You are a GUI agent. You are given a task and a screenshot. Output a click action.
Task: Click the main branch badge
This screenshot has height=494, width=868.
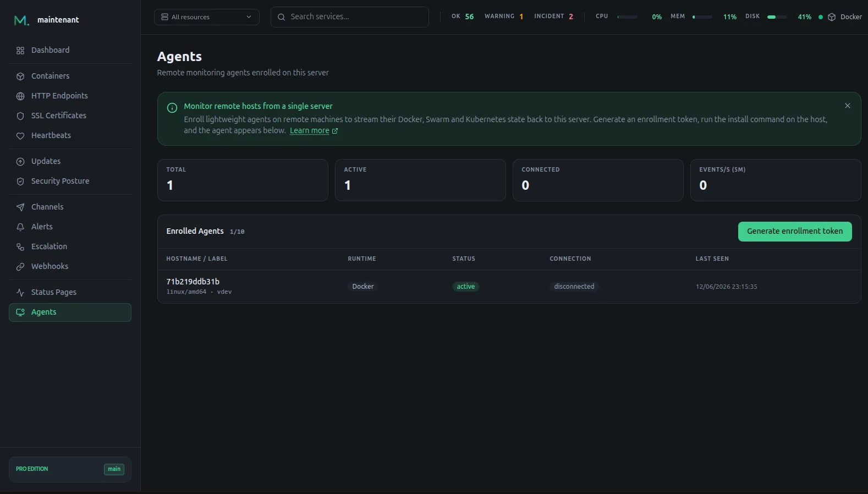point(114,469)
